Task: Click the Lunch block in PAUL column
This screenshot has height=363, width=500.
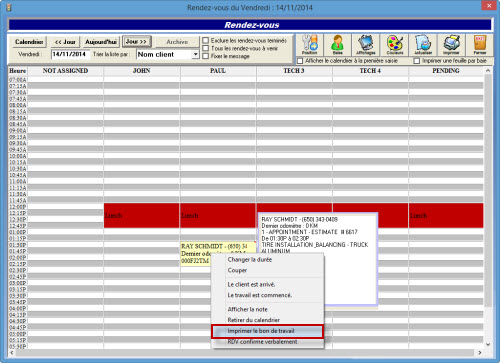Action: [218, 216]
